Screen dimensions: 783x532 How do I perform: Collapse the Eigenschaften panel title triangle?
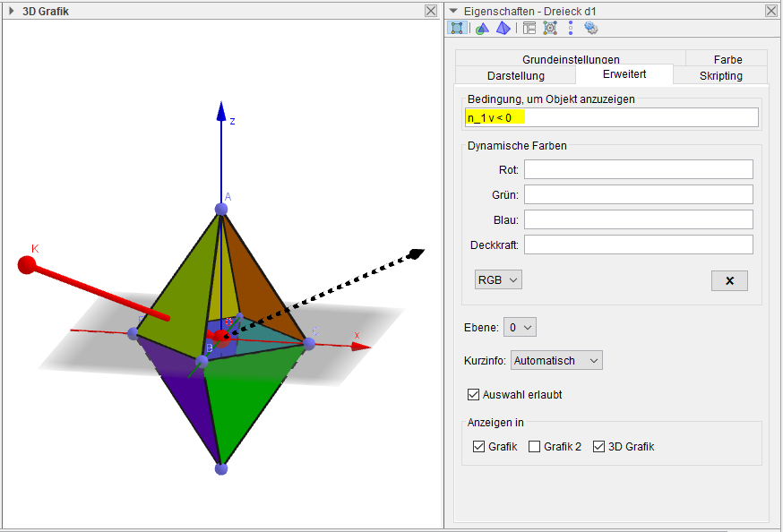pos(453,11)
